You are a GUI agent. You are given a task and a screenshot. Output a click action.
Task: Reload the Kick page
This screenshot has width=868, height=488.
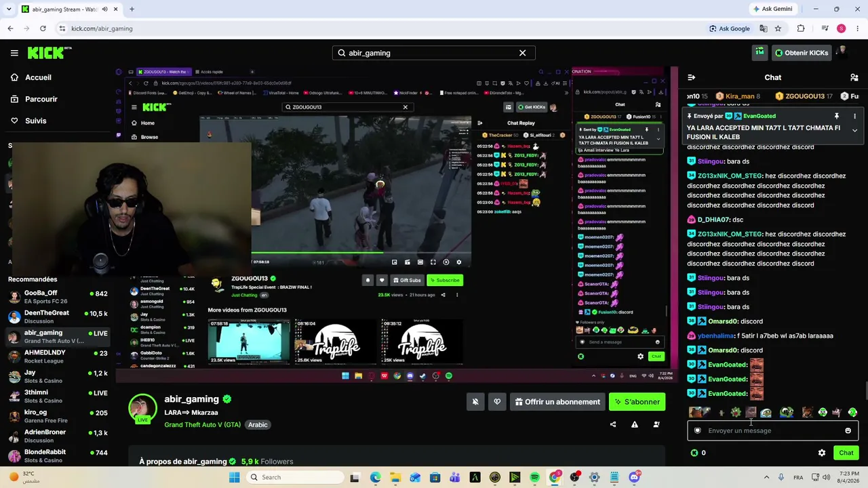click(x=43, y=28)
